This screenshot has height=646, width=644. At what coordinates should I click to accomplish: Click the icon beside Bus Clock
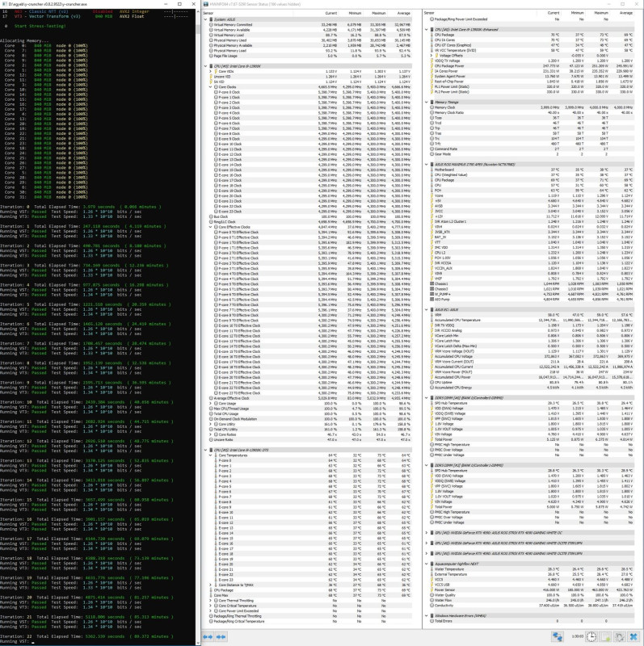(211, 216)
